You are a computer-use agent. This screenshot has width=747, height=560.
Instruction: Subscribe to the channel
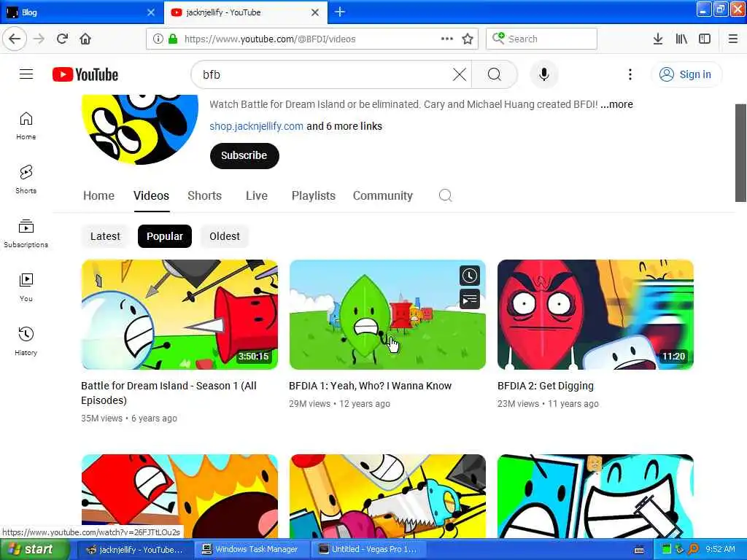(244, 156)
